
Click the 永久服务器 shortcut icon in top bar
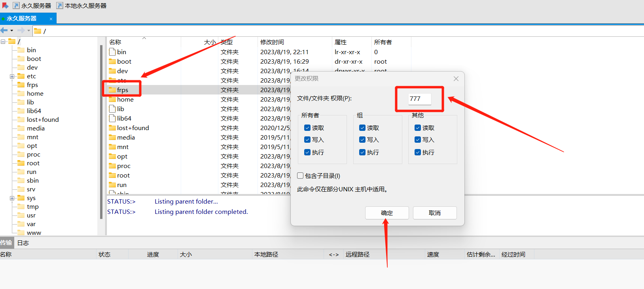[16, 6]
